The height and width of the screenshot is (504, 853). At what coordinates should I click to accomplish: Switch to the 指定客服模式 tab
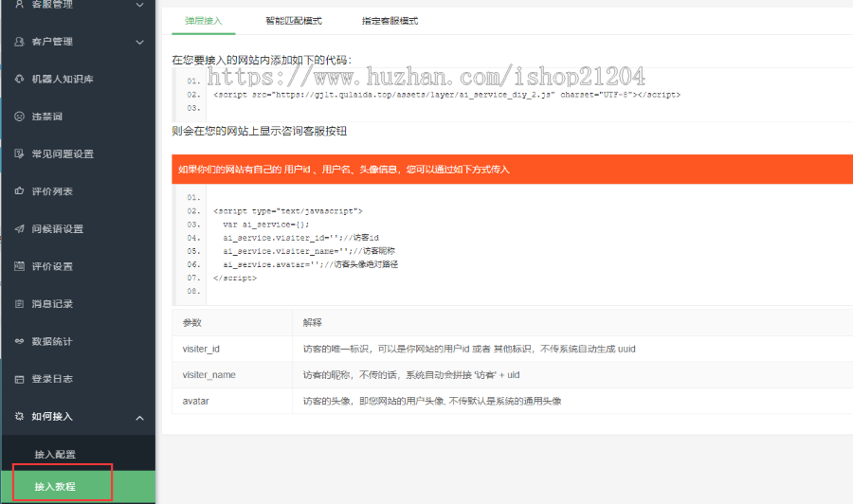pos(390,21)
